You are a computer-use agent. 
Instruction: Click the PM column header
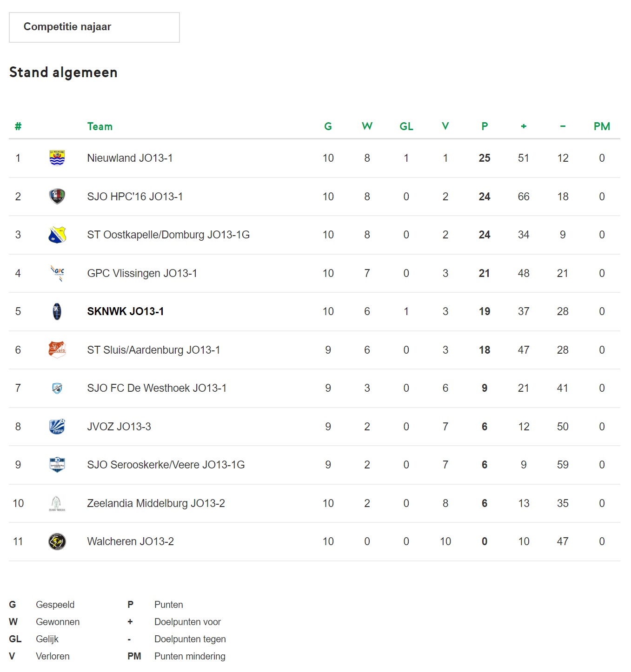click(x=602, y=126)
